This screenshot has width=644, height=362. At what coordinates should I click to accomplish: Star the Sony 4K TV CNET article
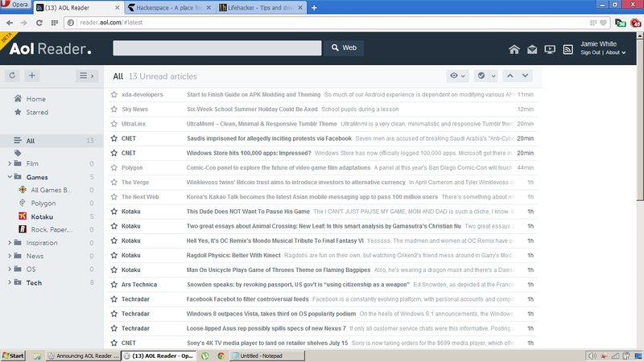point(114,343)
